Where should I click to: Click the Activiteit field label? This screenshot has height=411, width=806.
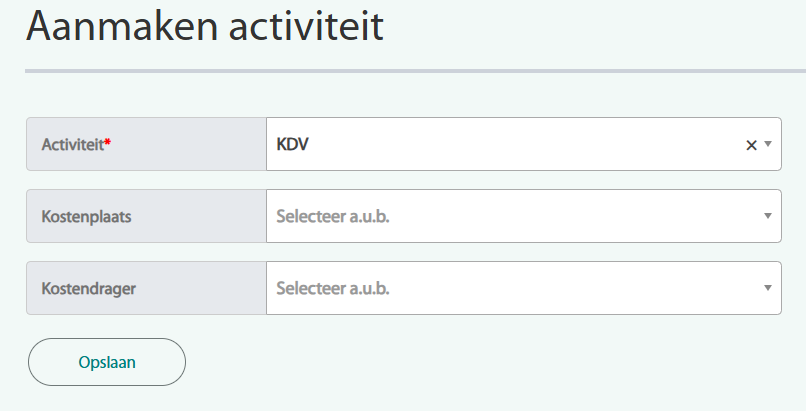[x=72, y=145]
